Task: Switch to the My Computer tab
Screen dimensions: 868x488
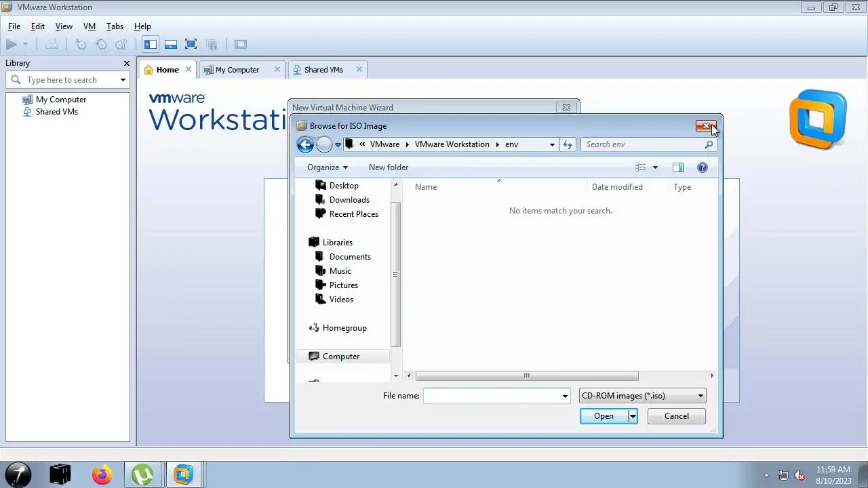Action: pos(237,70)
